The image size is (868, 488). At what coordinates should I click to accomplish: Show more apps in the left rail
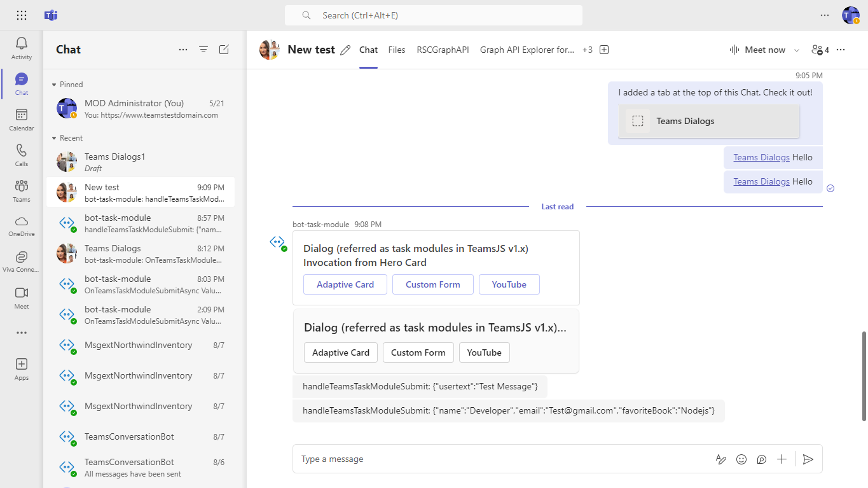[x=22, y=333]
